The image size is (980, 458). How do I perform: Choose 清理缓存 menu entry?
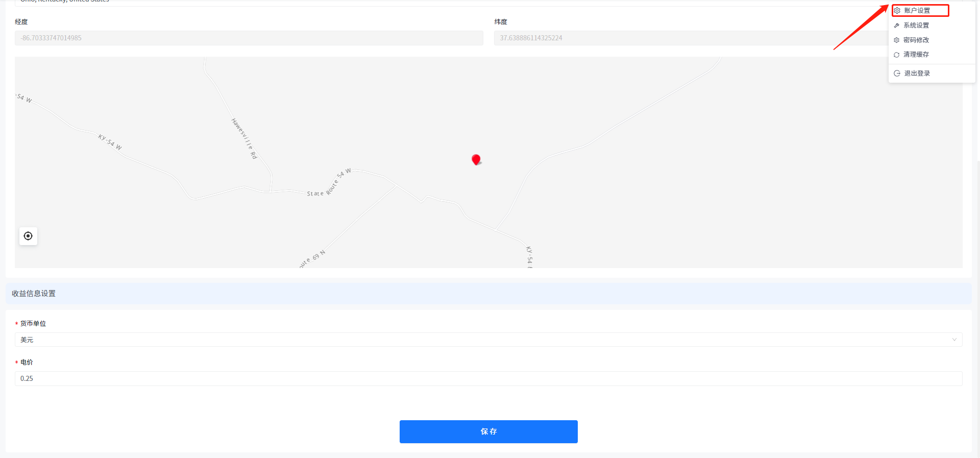click(x=916, y=55)
